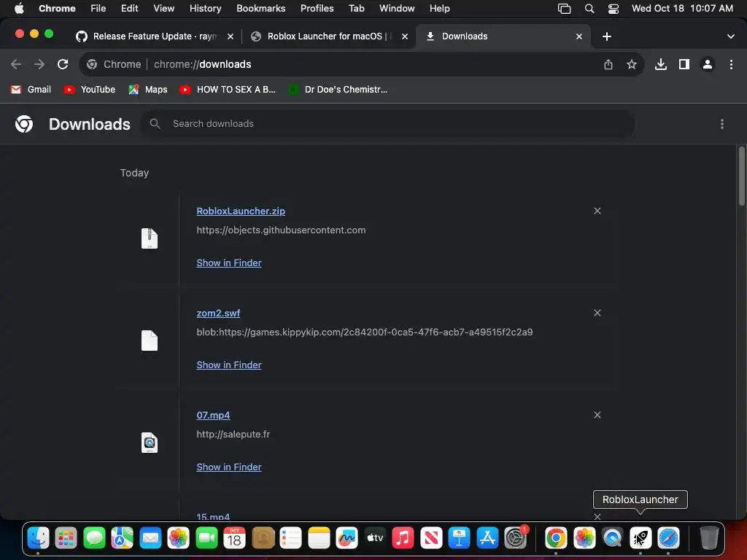The width and height of the screenshot is (747, 560).
Task: Open the File menu
Action: [x=98, y=8]
